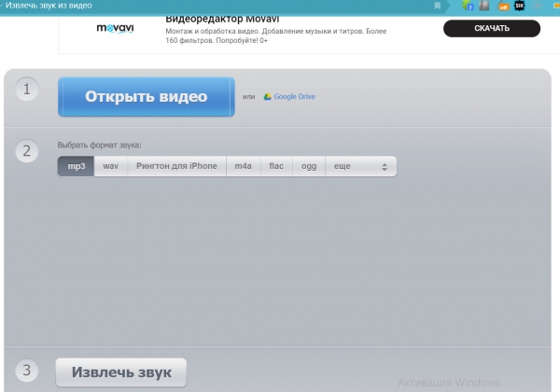Expand the еще formats dropdown

coord(360,166)
